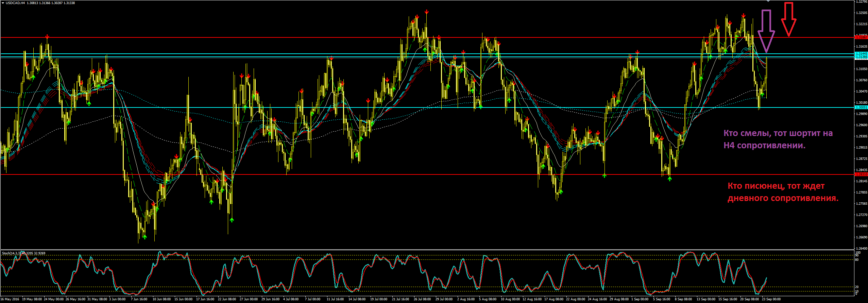Click the 19 Jul 00:00 time label
868x303 pixels.
pyautogui.click(x=379, y=299)
